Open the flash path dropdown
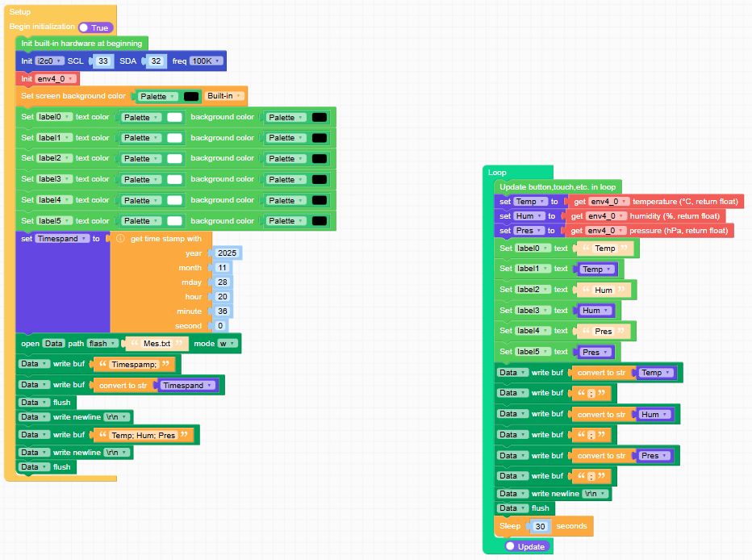Screen dimensions: 752x560 pyautogui.click(x=103, y=344)
